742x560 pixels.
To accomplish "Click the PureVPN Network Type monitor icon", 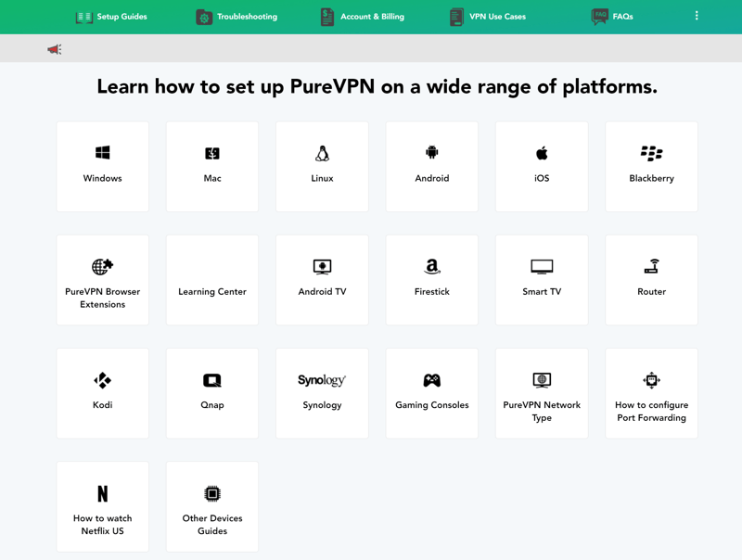I will 542,380.
